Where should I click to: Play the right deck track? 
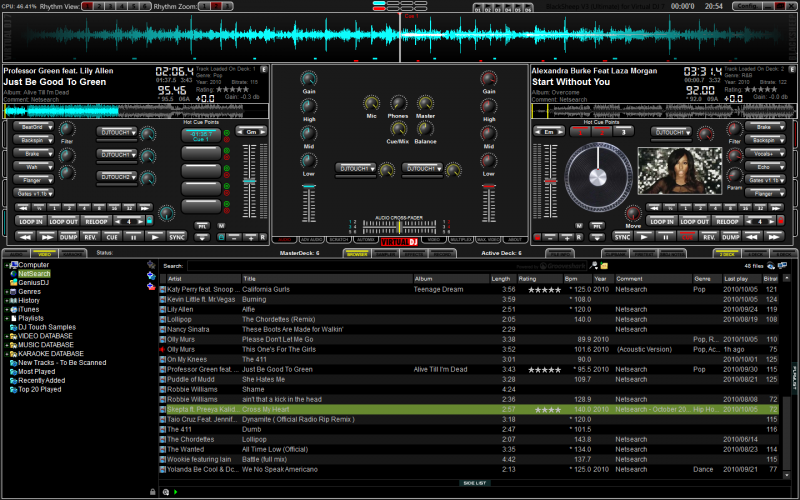(x=644, y=237)
